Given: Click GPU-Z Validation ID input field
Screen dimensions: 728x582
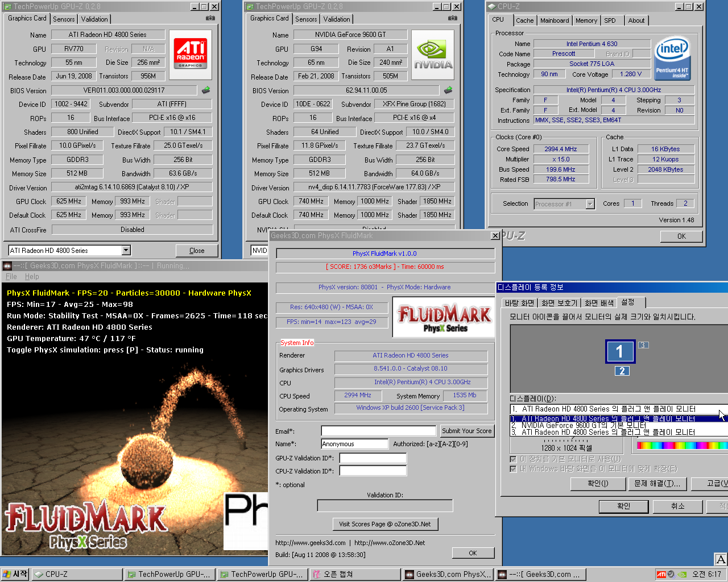Looking at the screenshot, I should point(373,458).
